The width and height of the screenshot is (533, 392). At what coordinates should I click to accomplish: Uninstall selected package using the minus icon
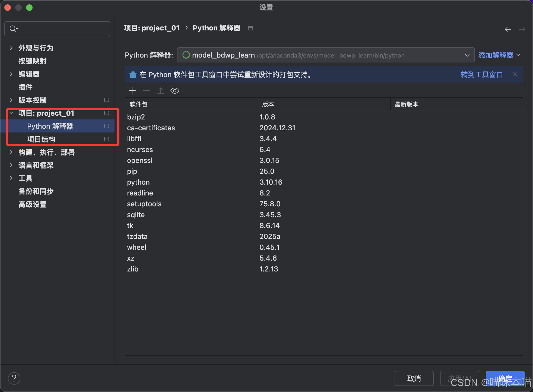(146, 90)
